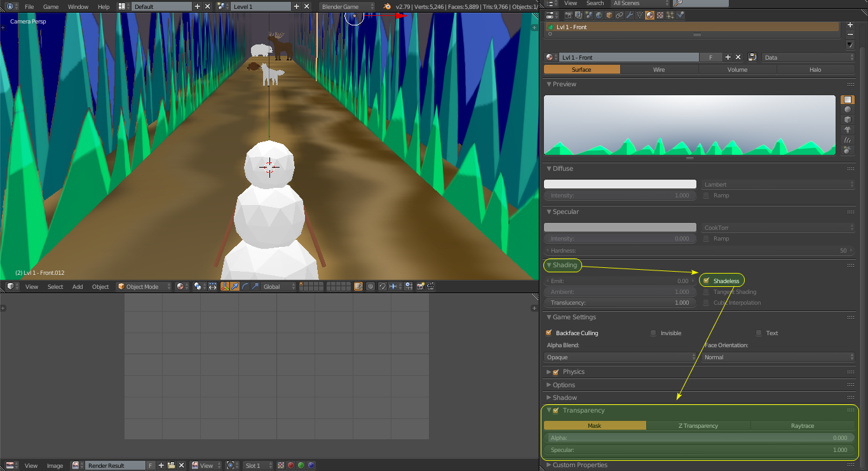The width and height of the screenshot is (868, 471).
Task: Open the Texture properties tab (checker icon)
Action: [x=660, y=15]
